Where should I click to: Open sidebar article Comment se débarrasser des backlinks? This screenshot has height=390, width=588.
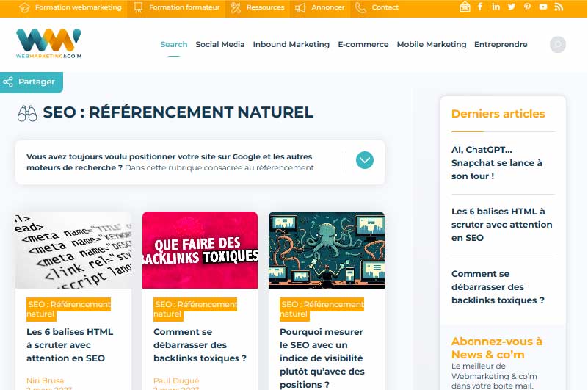(x=498, y=286)
